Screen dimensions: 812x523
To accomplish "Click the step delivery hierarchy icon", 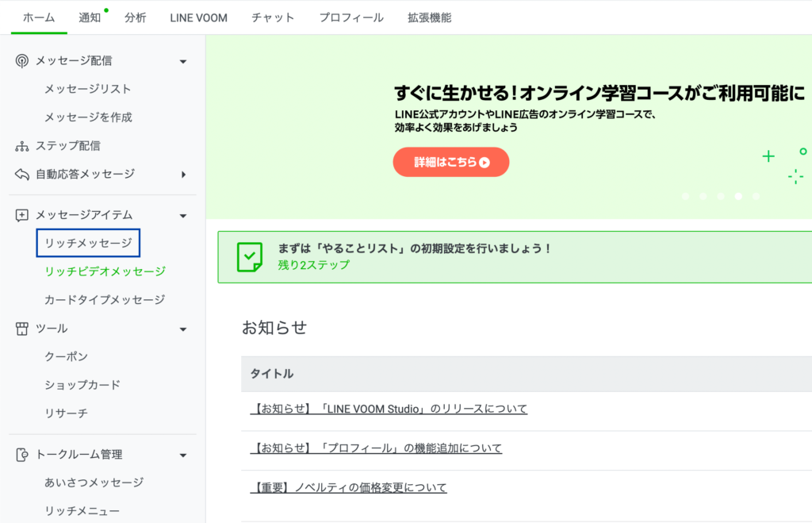I will pos(22,146).
